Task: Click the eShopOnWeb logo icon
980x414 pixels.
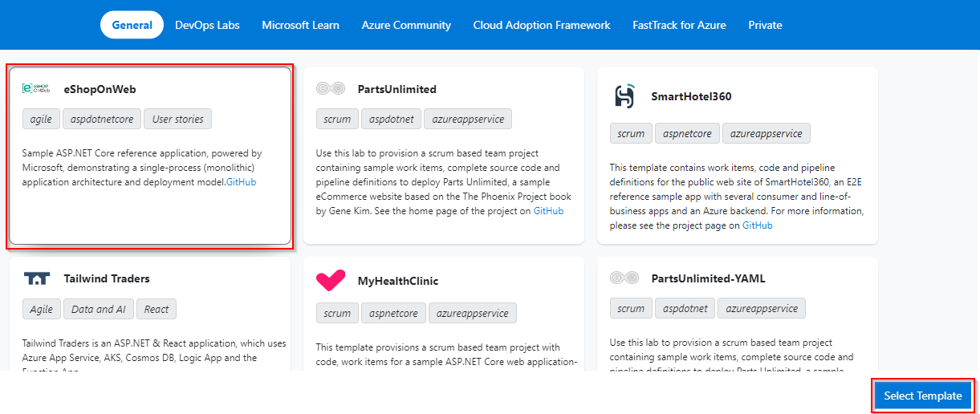Action: pos(37,89)
